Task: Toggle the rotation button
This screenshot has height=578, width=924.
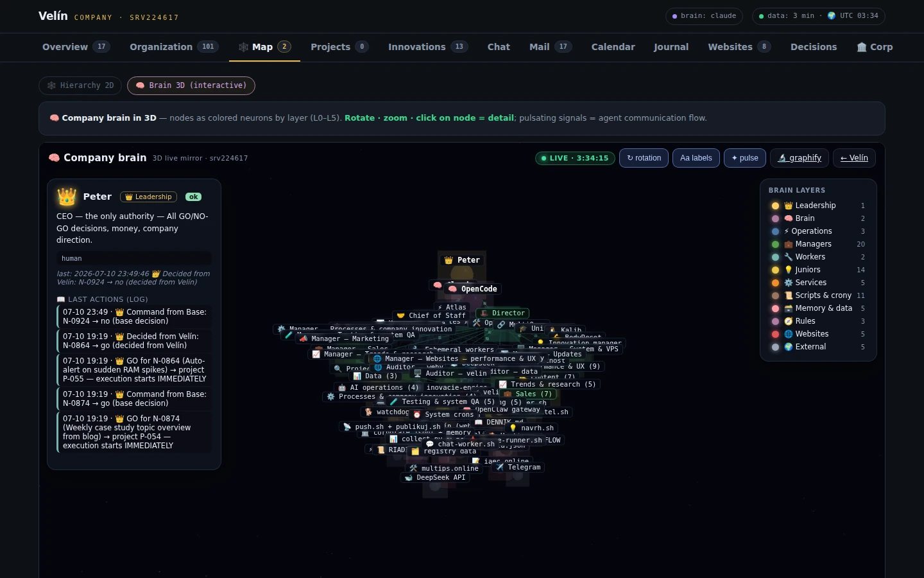Action: [644, 158]
